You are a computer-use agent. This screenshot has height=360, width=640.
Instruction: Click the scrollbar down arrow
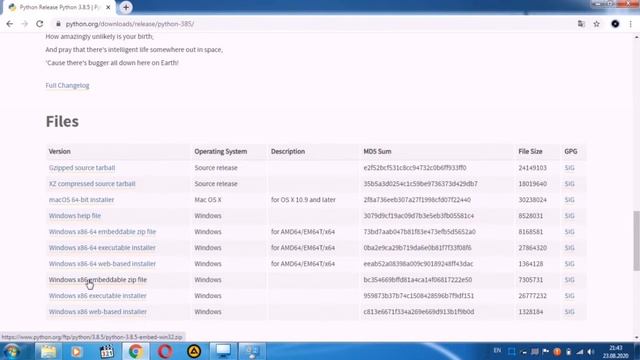click(x=636, y=338)
